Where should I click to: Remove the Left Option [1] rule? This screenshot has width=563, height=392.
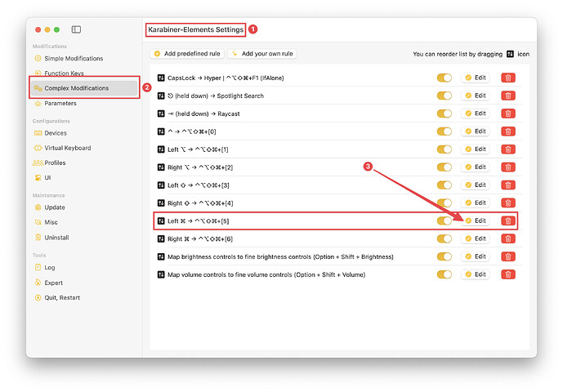pos(508,149)
